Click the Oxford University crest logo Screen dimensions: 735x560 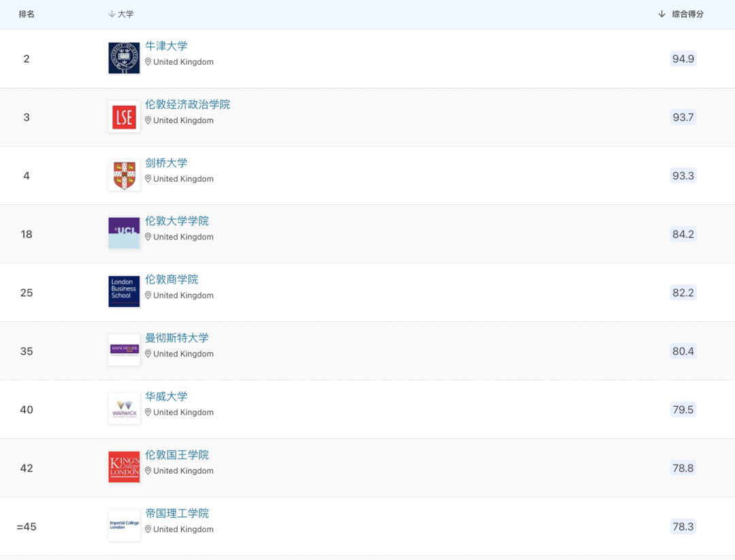click(x=125, y=58)
